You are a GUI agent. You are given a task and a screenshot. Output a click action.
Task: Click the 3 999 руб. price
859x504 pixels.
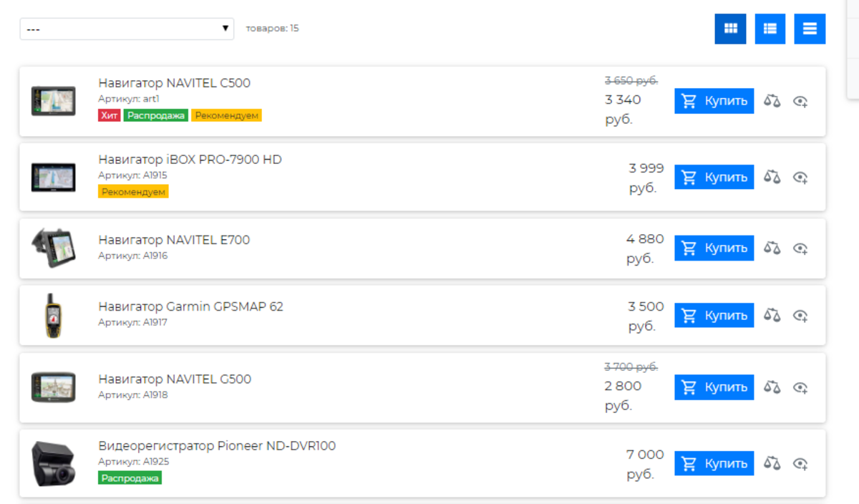[x=646, y=178]
